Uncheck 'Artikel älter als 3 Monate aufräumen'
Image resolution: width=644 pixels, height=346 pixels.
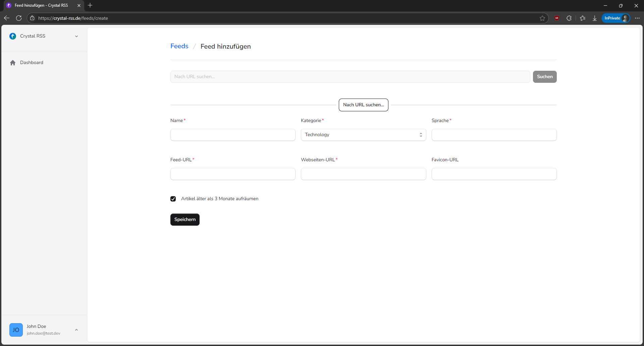click(x=173, y=199)
